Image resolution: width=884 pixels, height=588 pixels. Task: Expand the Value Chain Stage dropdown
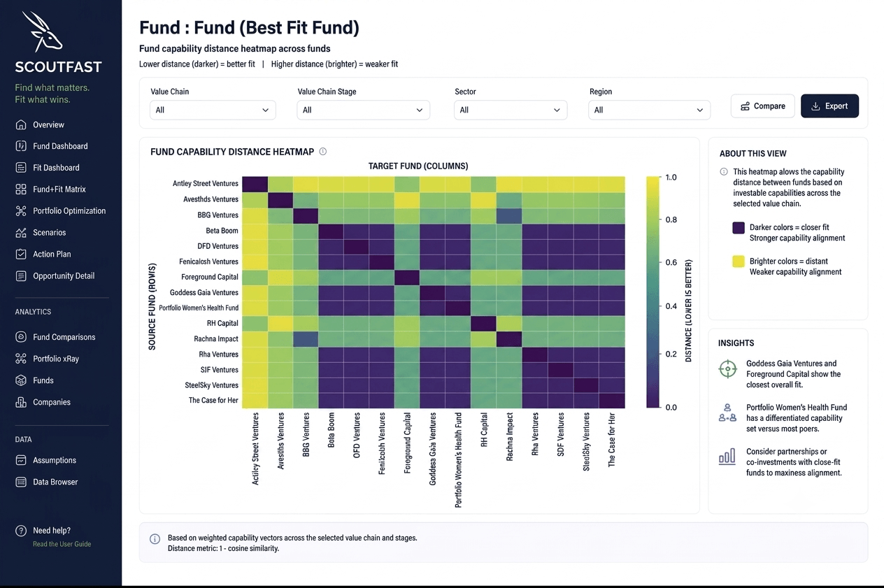click(x=364, y=110)
